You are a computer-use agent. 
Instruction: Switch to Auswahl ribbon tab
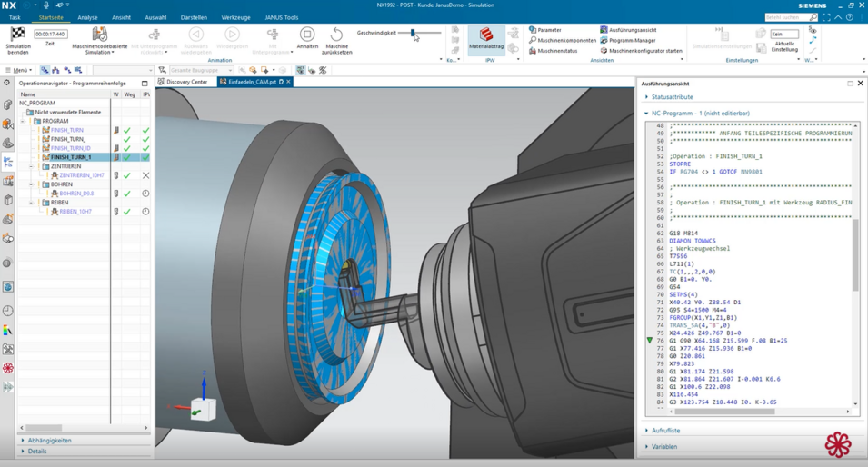155,17
